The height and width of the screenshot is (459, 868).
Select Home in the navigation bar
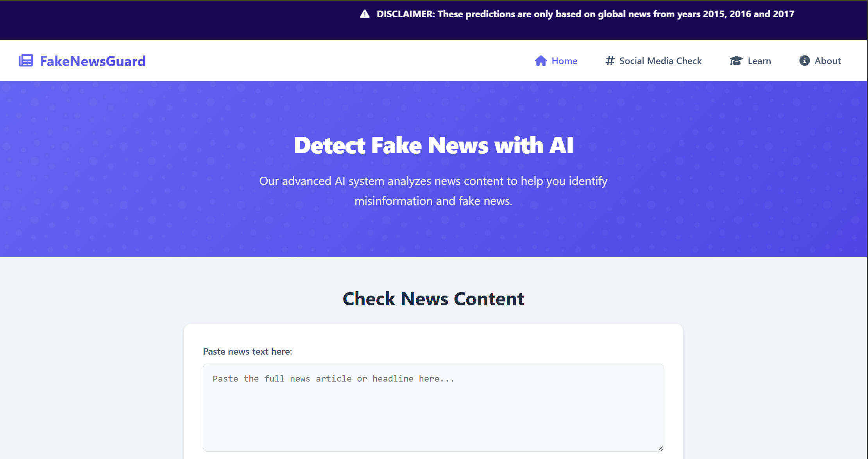(564, 61)
